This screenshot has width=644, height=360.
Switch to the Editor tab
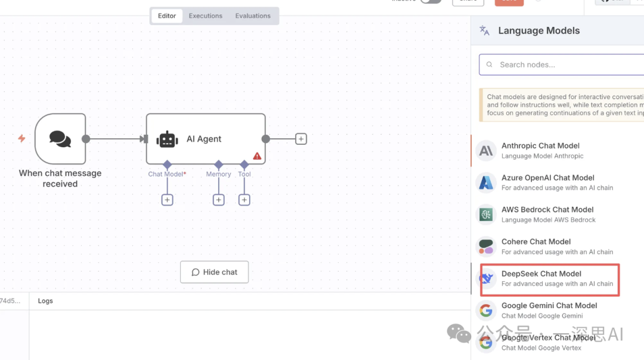(167, 16)
